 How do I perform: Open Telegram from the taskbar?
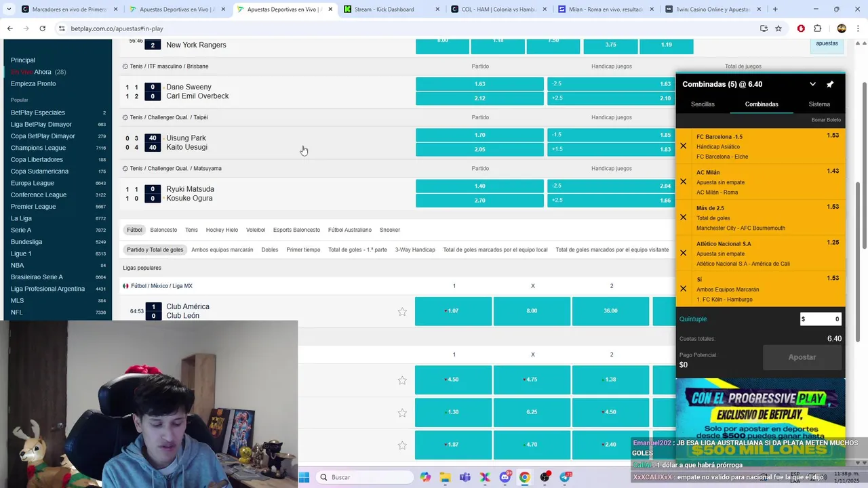coord(565,477)
